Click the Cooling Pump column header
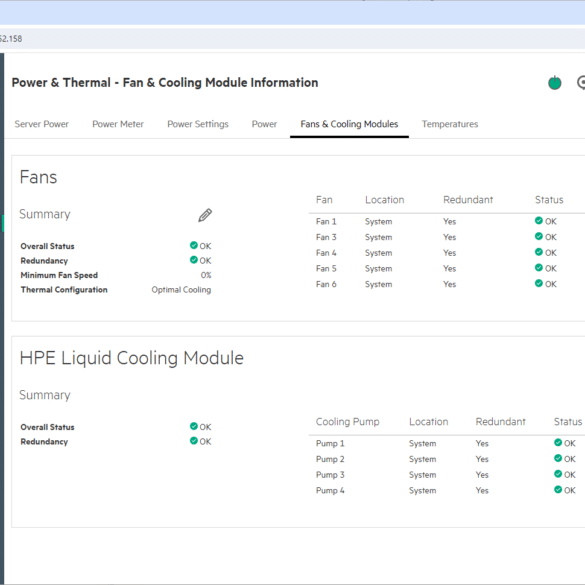 click(x=347, y=422)
